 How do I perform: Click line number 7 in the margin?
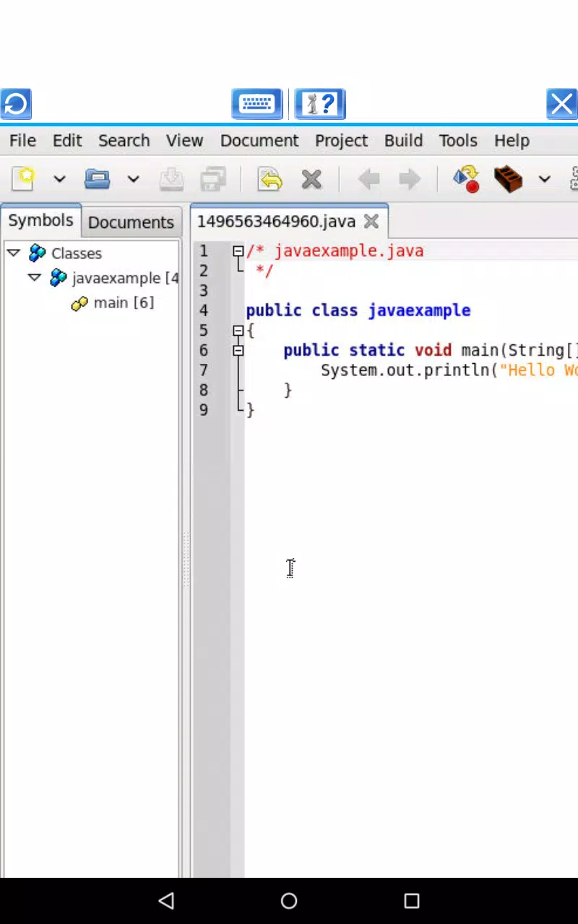coord(204,370)
